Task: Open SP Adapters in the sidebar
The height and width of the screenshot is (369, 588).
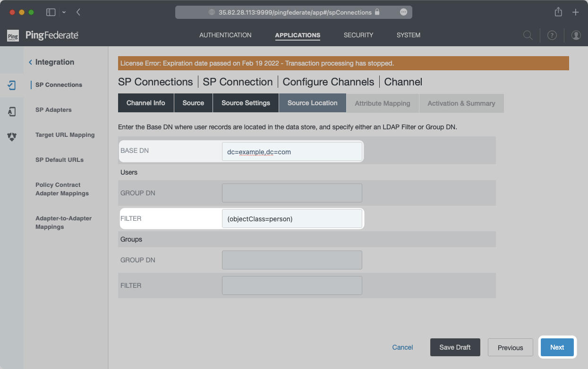Action: click(53, 110)
